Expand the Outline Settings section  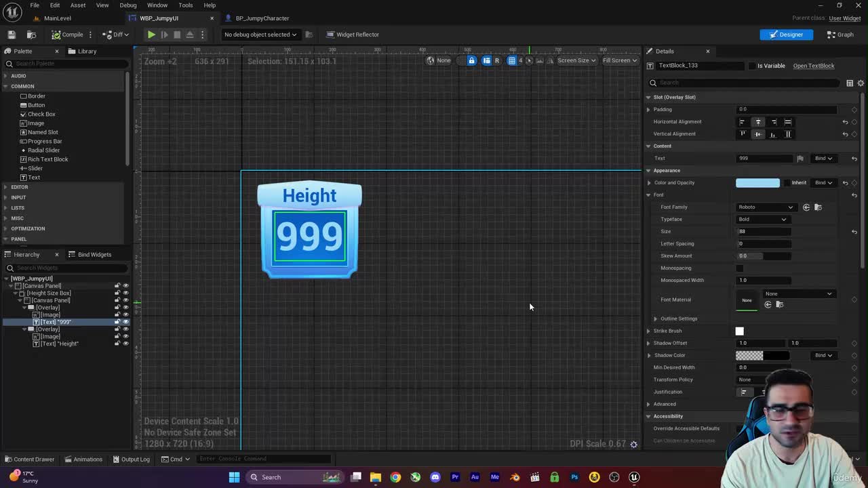pos(656,319)
